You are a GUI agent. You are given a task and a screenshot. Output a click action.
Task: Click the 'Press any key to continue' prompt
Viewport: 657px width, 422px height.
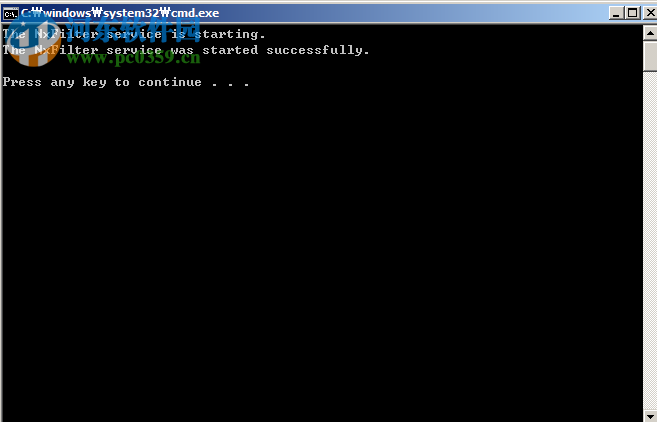[126, 82]
